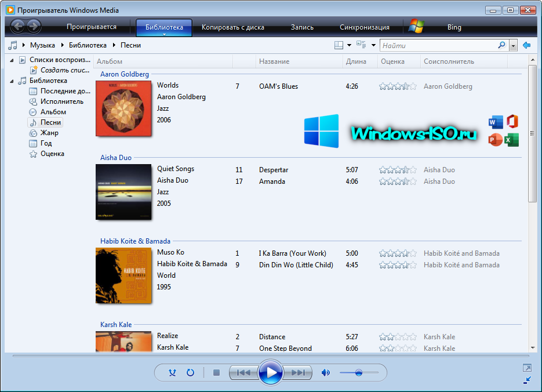The height and width of the screenshot is (392, 542).
Task: Open the view options dropdown arrow
Action: (373, 45)
